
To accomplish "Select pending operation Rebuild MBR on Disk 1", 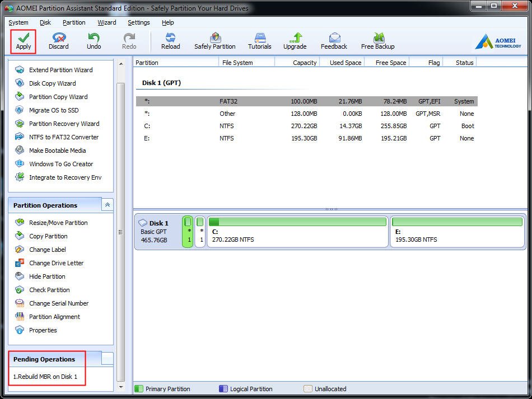I will tap(45, 377).
